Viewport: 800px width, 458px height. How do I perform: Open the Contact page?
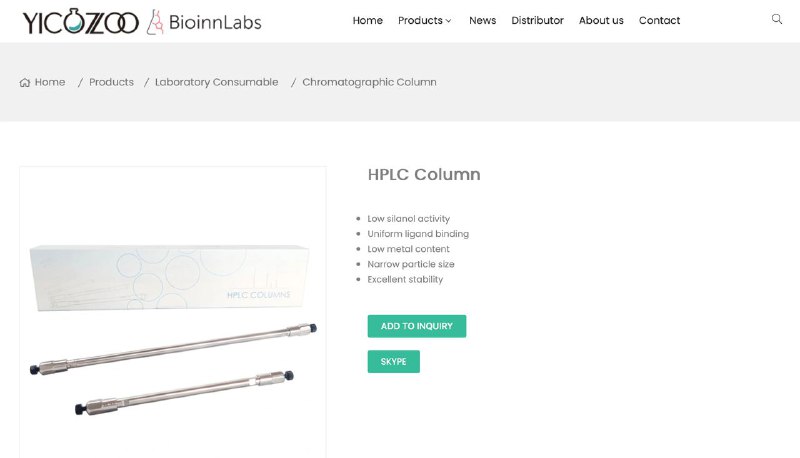click(x=659, y=20)
